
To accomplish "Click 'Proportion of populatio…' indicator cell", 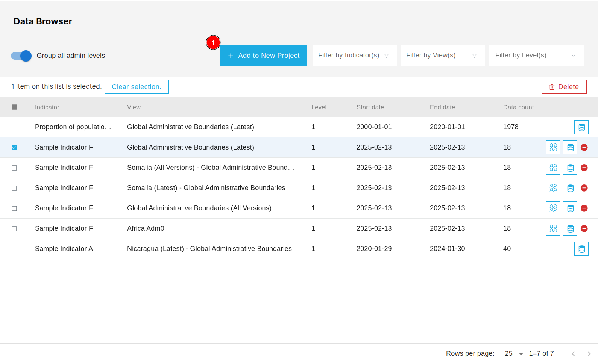I will click(x=73, y=127).
